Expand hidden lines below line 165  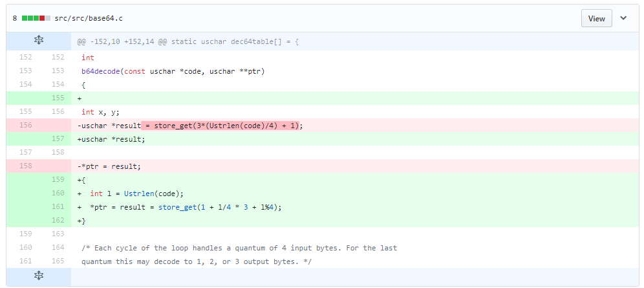[x=38, y=276]
